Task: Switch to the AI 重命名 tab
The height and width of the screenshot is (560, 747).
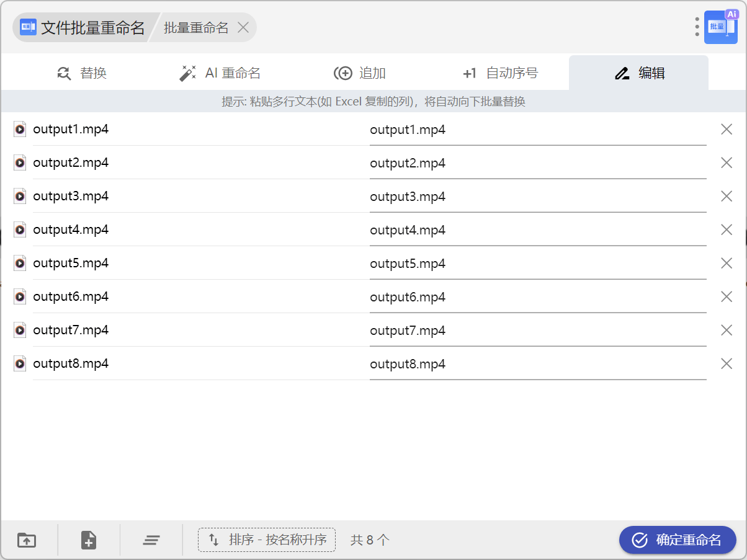Action: pyautogui.click(x=220, y=73)
